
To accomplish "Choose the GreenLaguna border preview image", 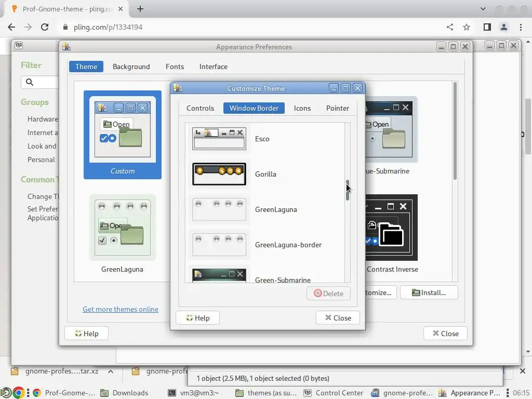I will (x=219, y=209).
